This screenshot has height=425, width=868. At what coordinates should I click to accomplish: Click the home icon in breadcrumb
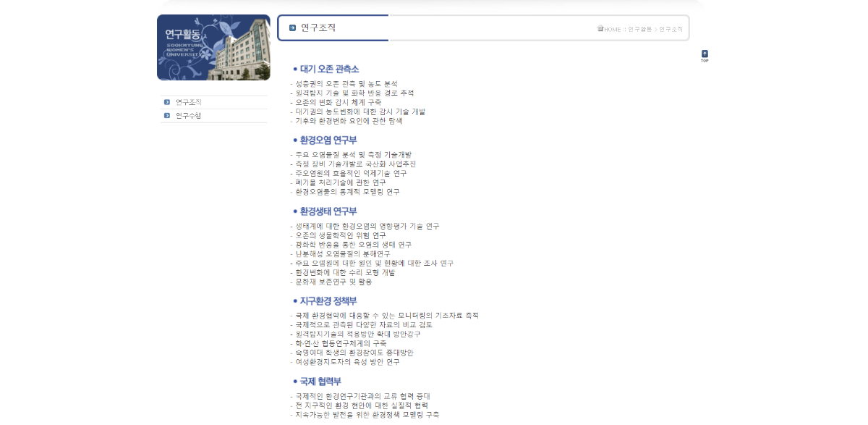click(x=600, y=29)
